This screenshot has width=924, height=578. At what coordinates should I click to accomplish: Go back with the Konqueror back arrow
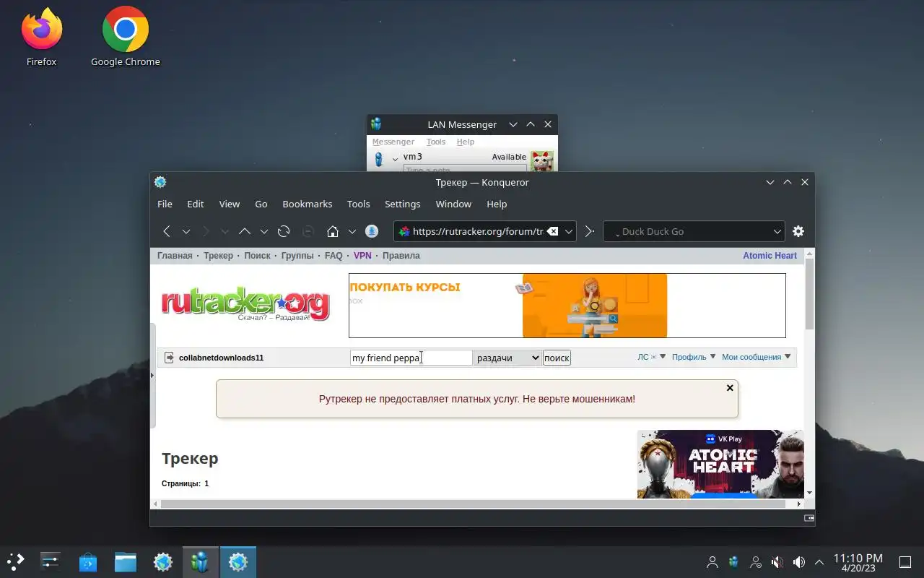click(167, 231)
